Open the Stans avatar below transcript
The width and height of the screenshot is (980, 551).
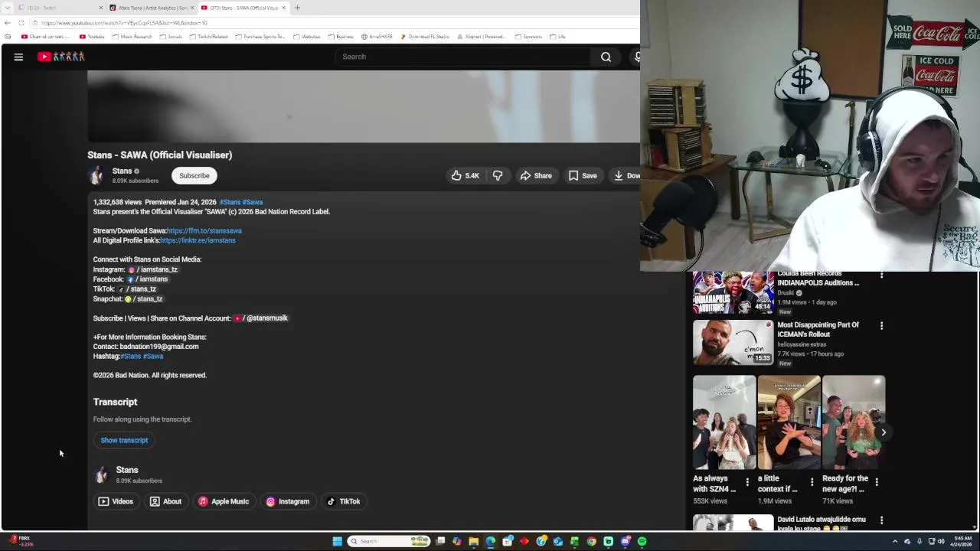point(101,474)
